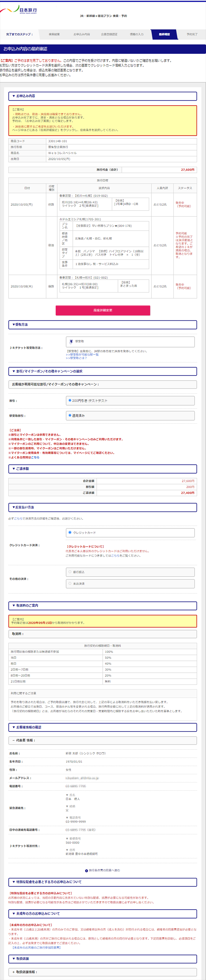Open the 情報の入力 step tab
206x980 pixels.
tap(137, 34)
